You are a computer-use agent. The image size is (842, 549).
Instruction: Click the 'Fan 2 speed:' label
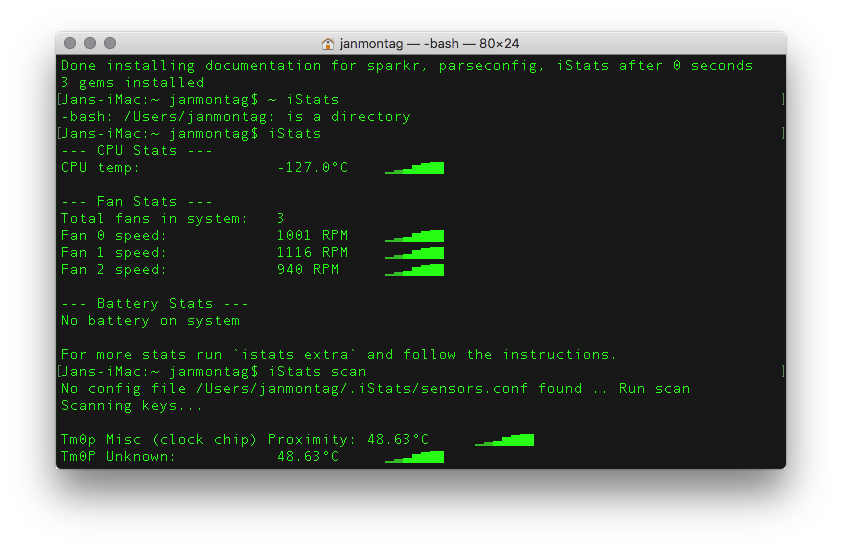click(114, 269)
